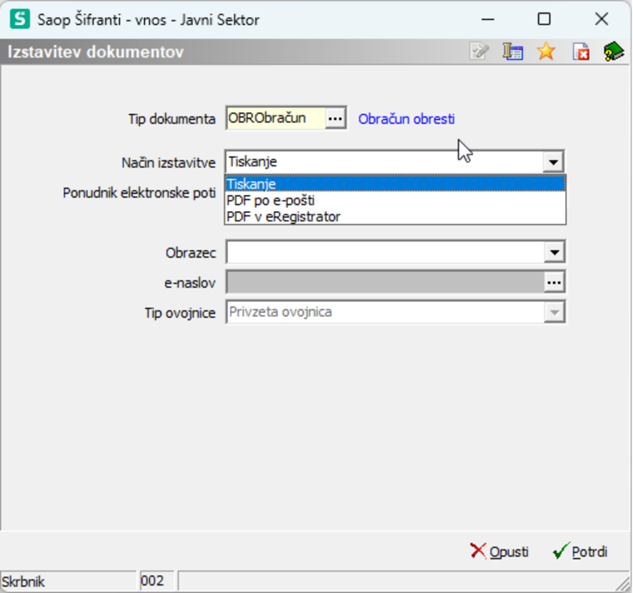633x593 pixels.
Task: Expand the Obrazec dropdown arrow
Action: pyautogui.click(x=554, y=252)
